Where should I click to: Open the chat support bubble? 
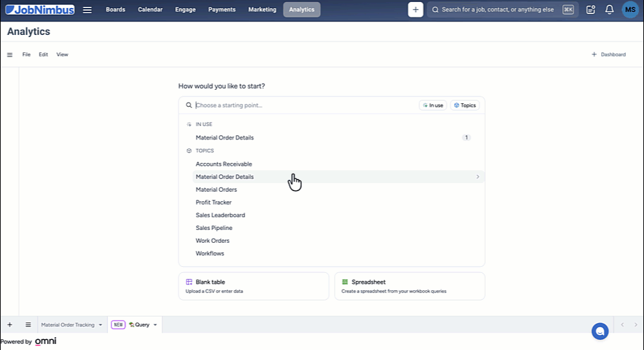coord(600,331)
